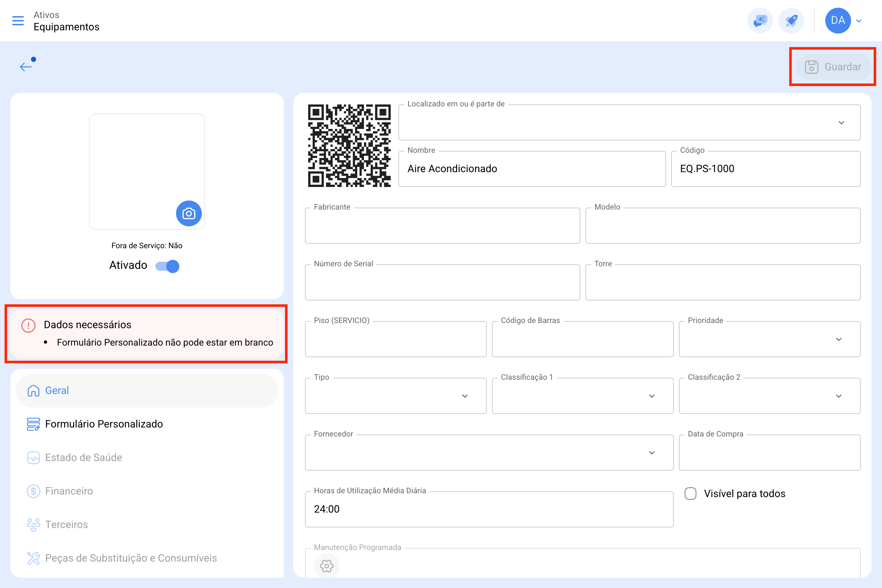Check the Visível para todos checkbox
This screenshot has width=882, height=588.
[691, 494]
